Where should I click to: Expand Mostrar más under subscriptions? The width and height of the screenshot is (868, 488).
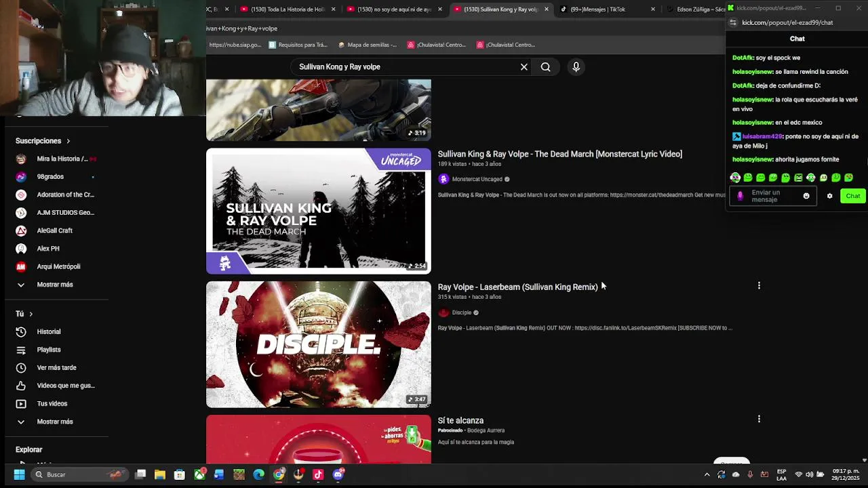[x=55, y=285]
